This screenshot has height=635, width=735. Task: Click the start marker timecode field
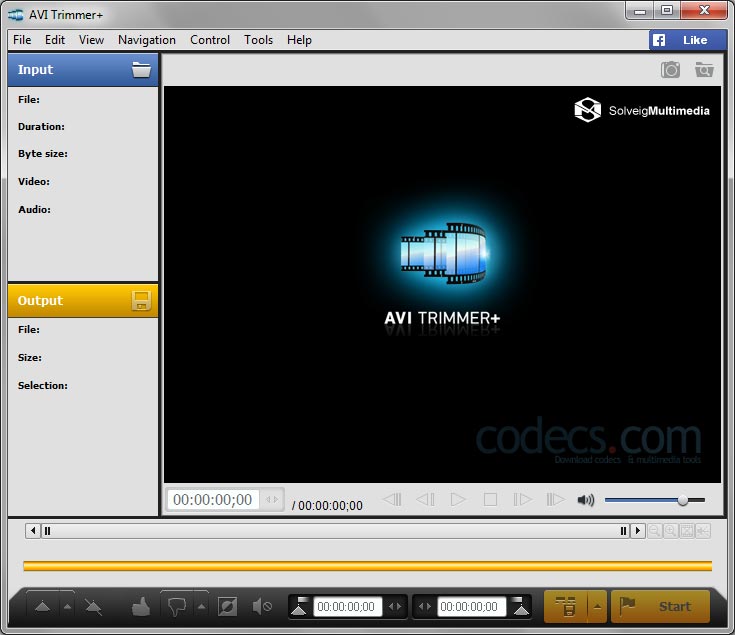click(347, 607)
